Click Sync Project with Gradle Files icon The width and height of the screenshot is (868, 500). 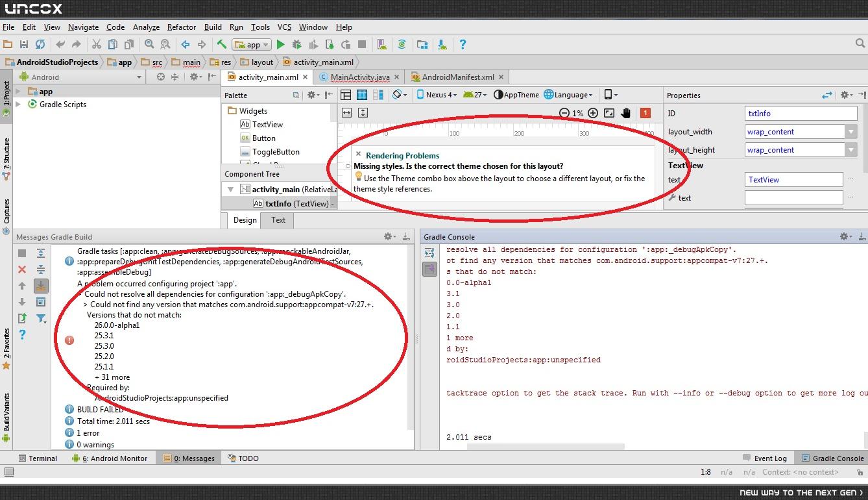[402, 45]
